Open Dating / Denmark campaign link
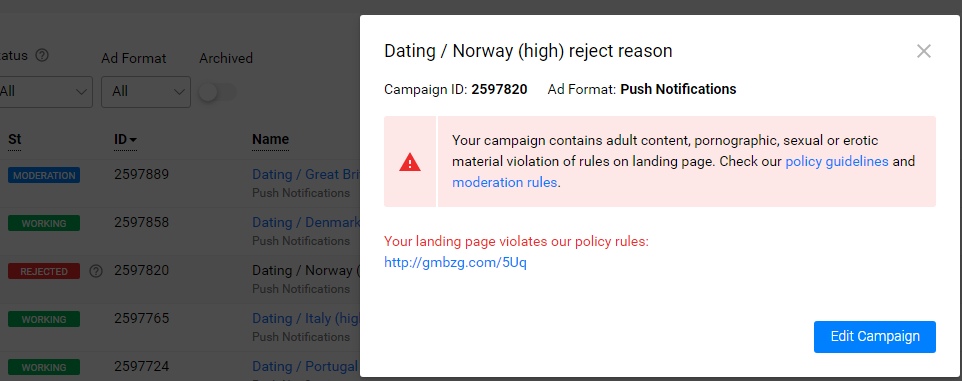 pyautogui.click(x=306, y=222)
